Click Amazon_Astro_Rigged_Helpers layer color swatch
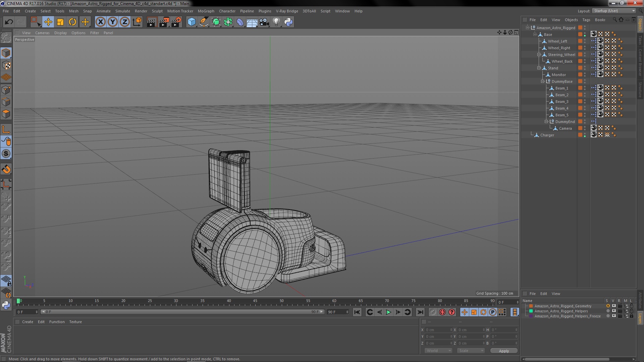Image resolution: width=644 pixels, height=362 pixels. [531, 311]
